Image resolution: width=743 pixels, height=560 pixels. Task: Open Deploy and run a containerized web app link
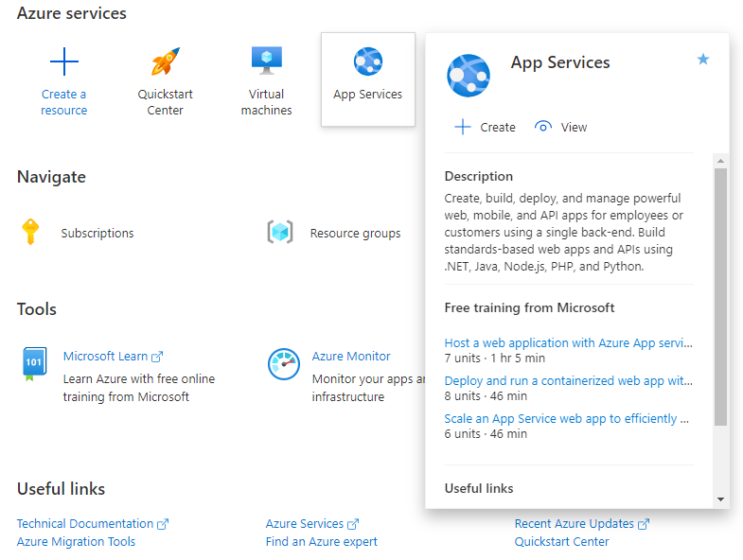(x=568, y=381)
